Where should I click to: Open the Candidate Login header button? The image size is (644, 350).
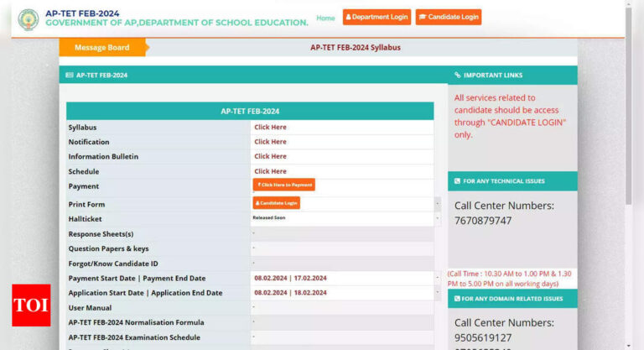449,17
